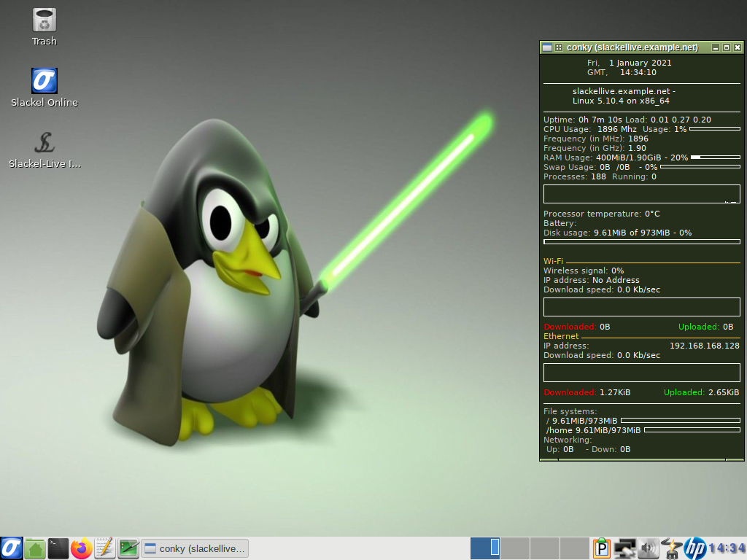Viewport: 747px width, 560px height.
Task: Click the root filesystem usage bar
Action: point(681,421)
